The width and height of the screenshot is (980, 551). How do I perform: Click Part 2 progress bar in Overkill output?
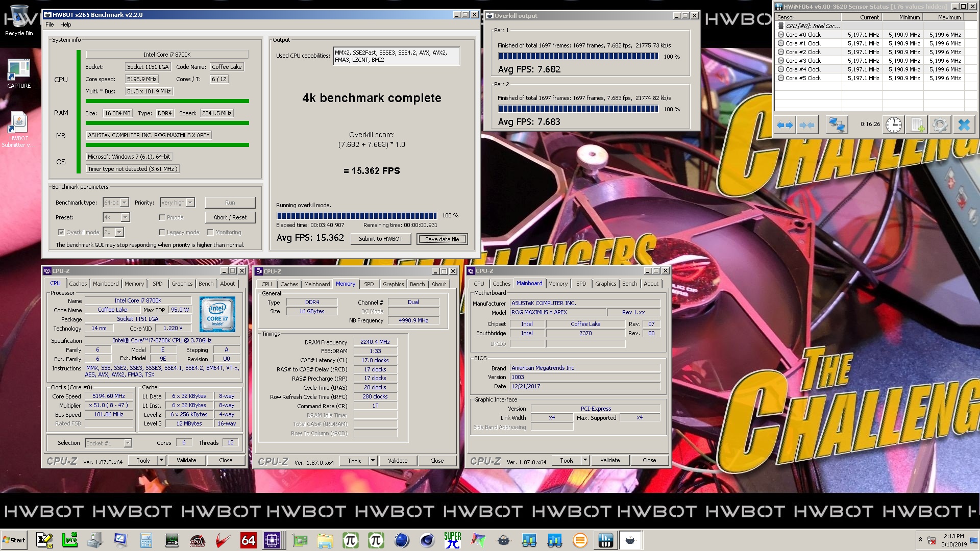point(578,109)
